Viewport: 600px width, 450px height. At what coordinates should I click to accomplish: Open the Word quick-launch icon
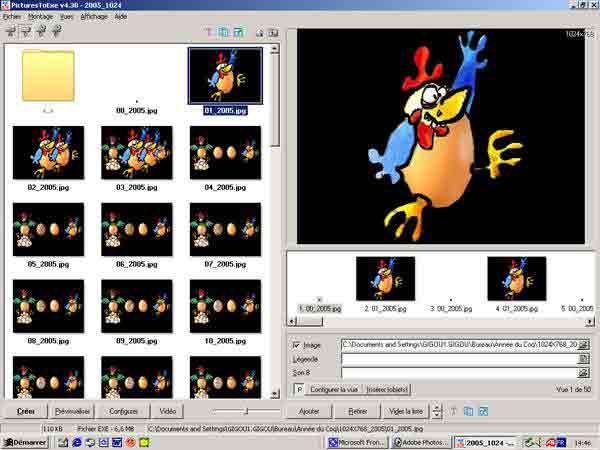click(117, 443)
